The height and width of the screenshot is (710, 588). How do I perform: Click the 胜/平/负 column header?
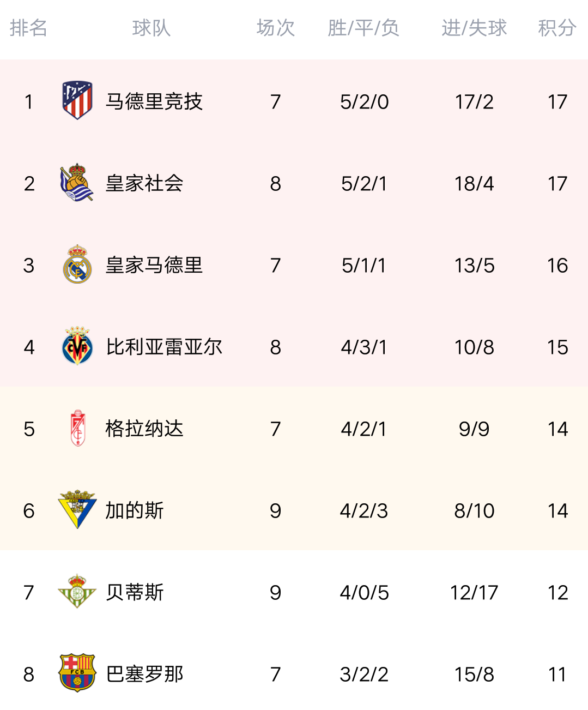pyautogui.click(x=363, y=28)
